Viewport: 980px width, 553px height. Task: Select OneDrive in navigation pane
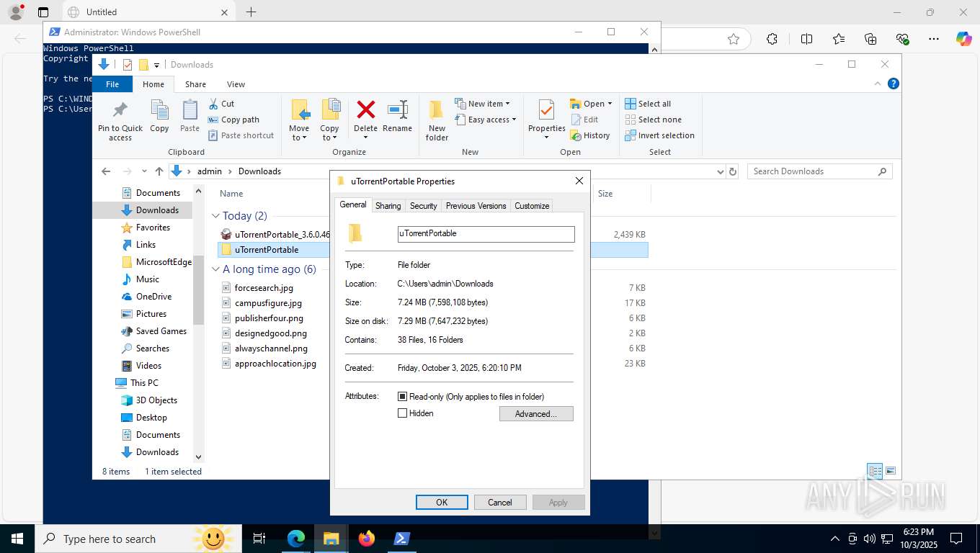pos(153,297)
